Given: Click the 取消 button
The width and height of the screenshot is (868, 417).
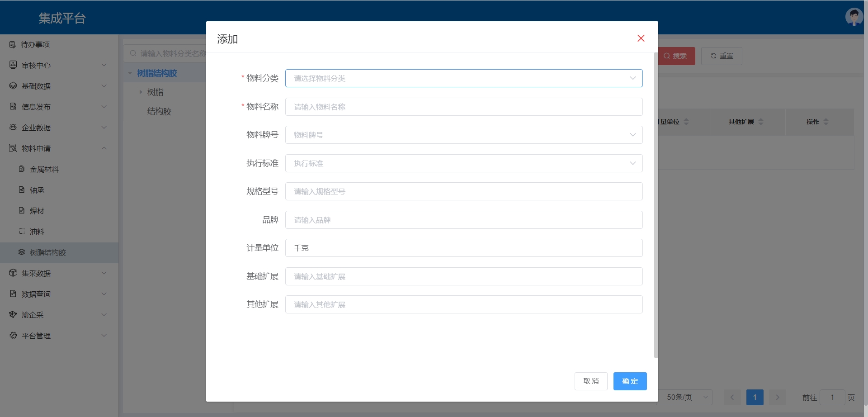Looking at the screenshot, I should [x=591, y=381].
